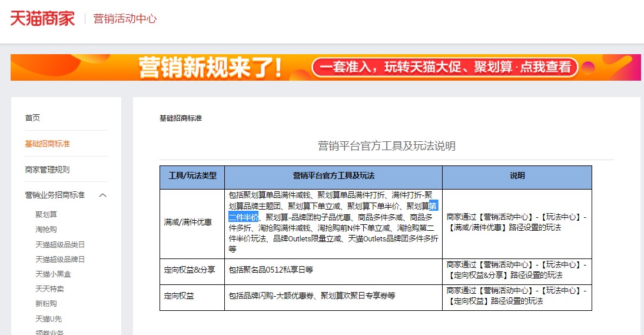Click the 营销平台官方工具及玩法说明 title
Viewport: 644px width, 335px height.
click(x=387, y=146)
